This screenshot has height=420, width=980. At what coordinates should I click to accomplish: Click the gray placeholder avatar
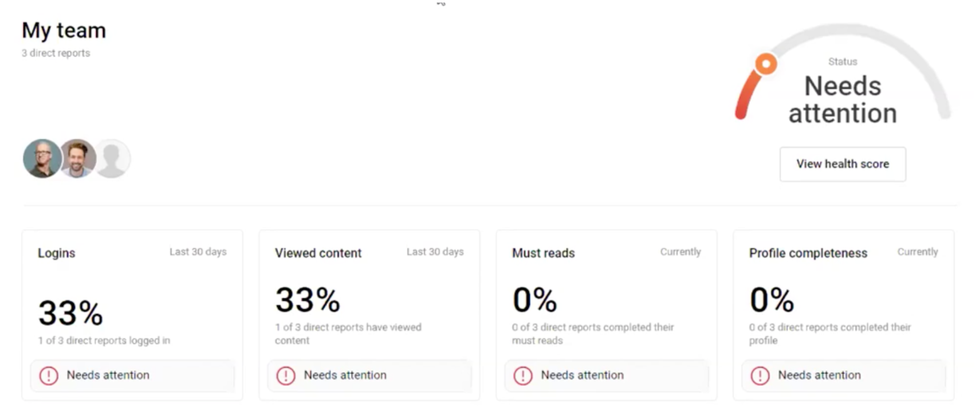pos(112,158)
